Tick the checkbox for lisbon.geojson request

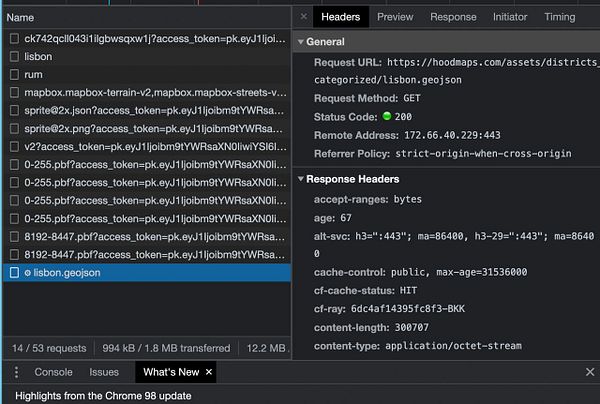[14, 273]
